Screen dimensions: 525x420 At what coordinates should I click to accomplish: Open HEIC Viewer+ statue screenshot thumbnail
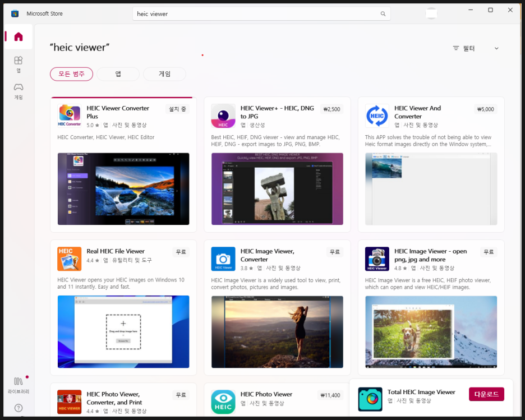pos(277,189)
